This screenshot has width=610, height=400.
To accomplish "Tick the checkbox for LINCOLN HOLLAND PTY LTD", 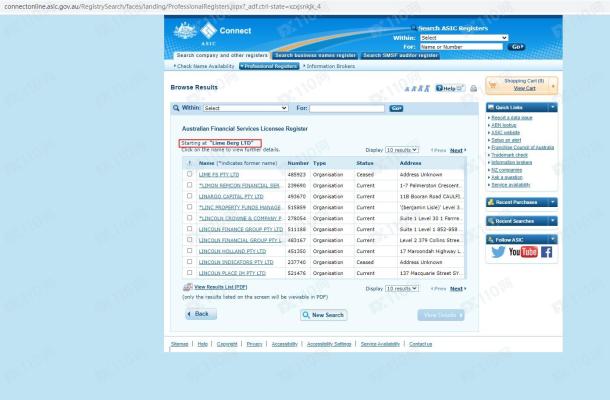I will [x=189, y=251].
